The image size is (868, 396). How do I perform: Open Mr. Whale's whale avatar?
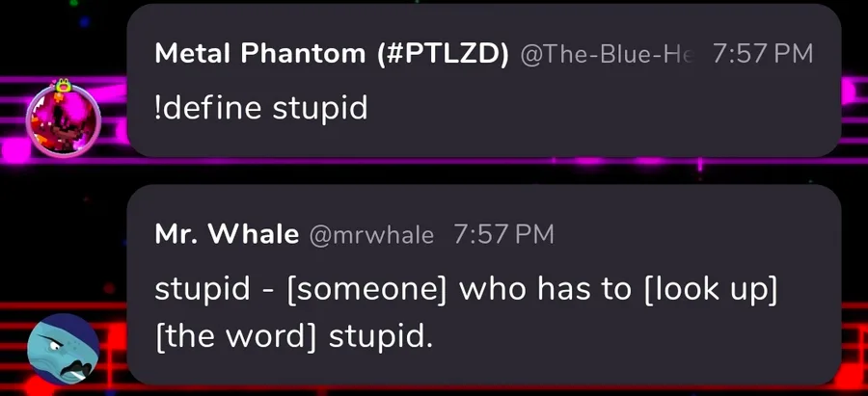[64, 349]
